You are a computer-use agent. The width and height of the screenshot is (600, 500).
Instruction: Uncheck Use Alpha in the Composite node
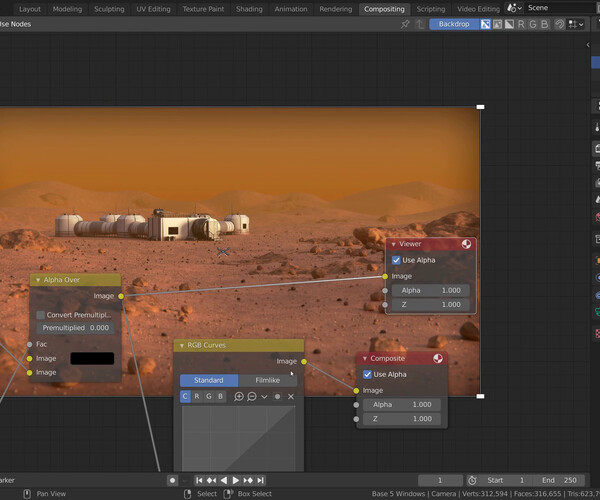click(x=367, y=375)
